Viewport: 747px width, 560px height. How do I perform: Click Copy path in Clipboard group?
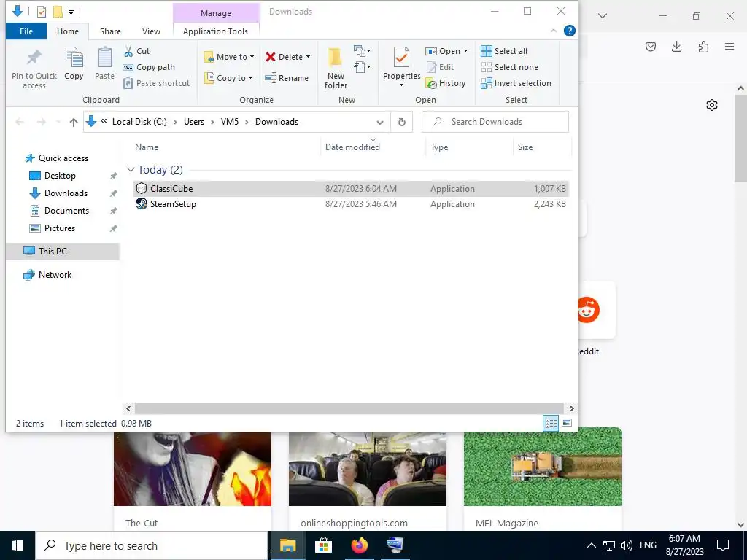coord(149,67)
